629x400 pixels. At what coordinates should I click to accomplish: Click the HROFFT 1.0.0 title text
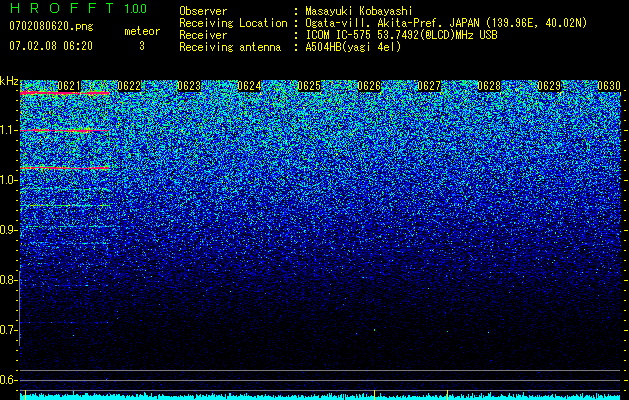(78, 8)
